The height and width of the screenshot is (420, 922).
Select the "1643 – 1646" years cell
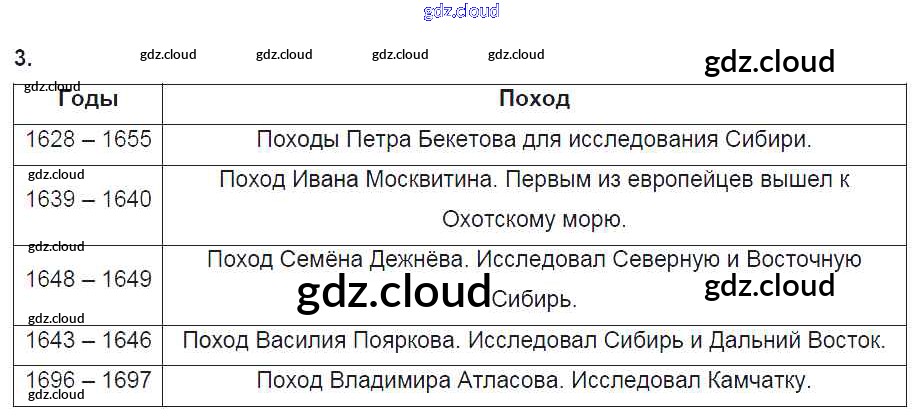coord(88,341)
